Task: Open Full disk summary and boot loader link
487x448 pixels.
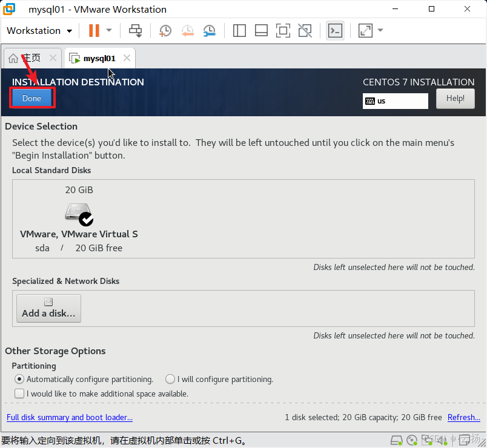Action: [x=70, y=417]
